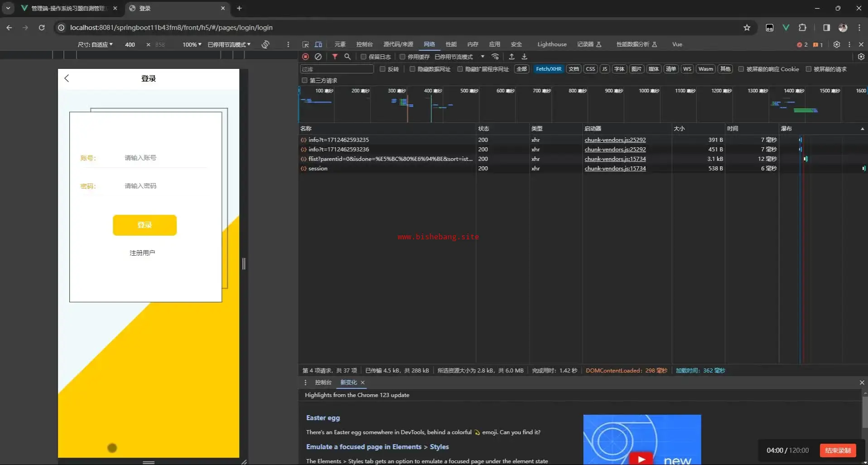868x465 pixels.
Task: Switch to the 控制台 panel tab
Action: coord(364,44)
